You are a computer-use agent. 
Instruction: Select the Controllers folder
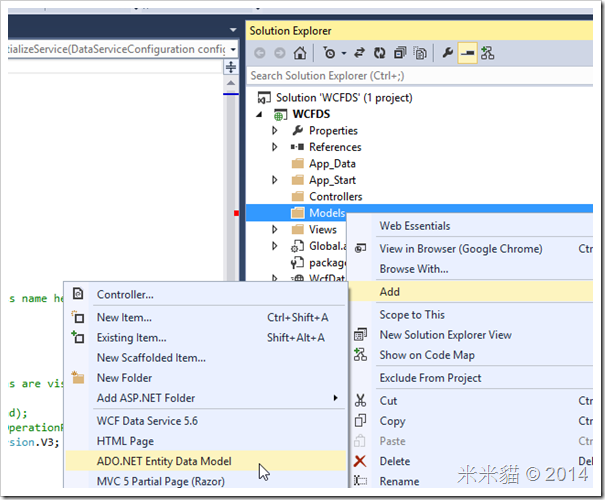click(x=336, y=196)
